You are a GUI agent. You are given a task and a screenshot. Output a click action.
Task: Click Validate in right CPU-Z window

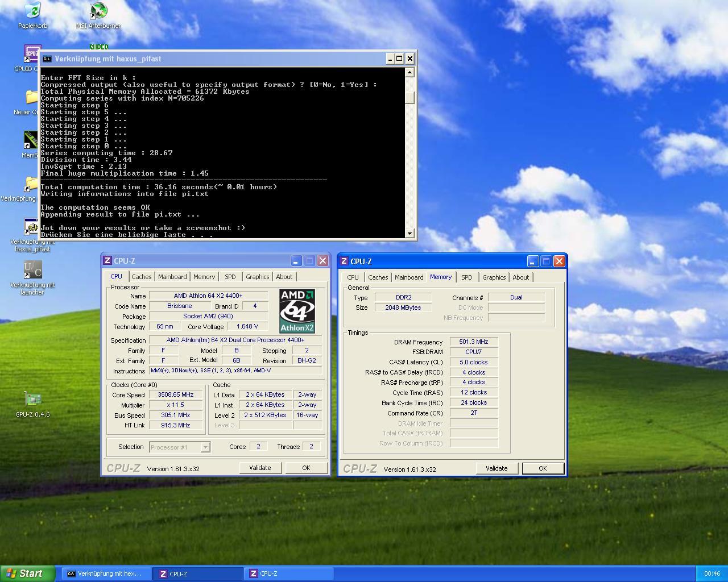click(497, 468)
